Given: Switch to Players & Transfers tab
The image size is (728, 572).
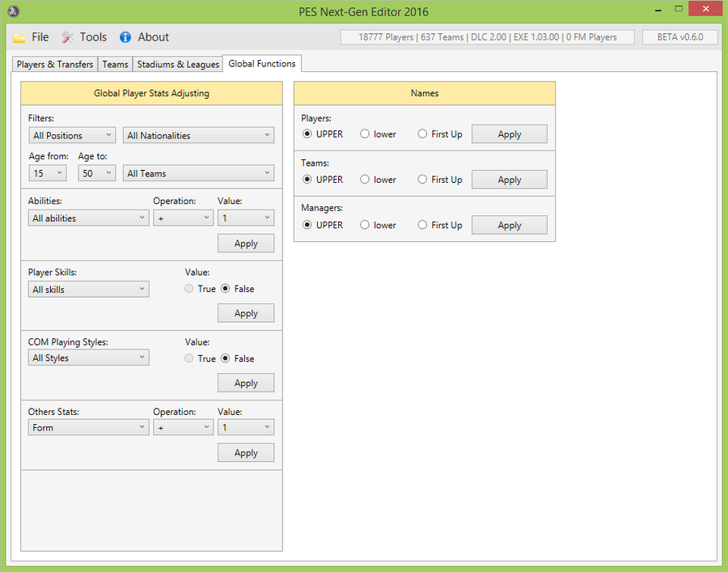Looking at the screenshot, I should coord(55,64).
